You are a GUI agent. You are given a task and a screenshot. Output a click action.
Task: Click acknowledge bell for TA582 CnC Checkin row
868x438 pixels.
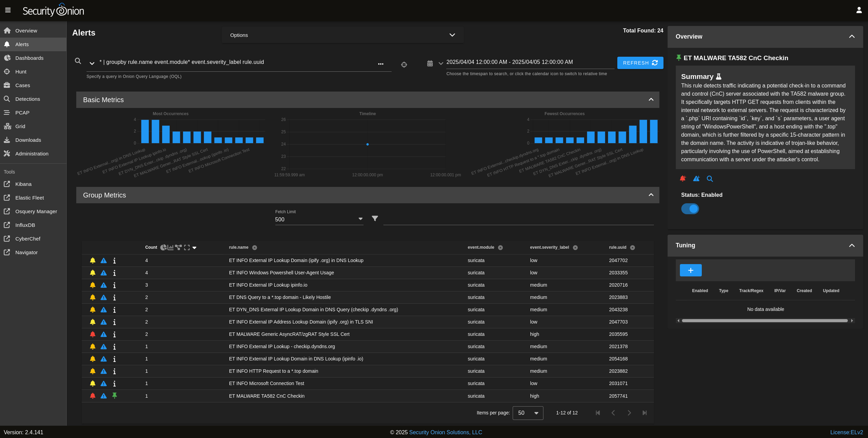pos(93,396)
